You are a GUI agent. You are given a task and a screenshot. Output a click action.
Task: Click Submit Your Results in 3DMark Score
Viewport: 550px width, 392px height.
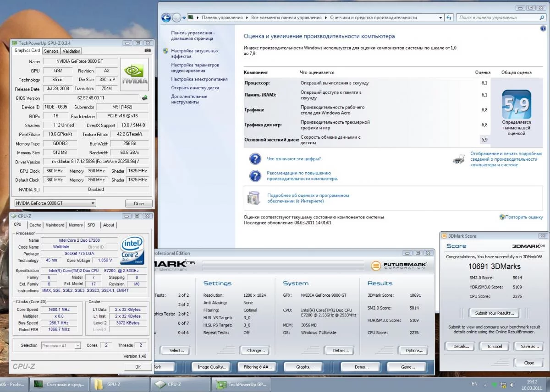click(x=495, y=313)
